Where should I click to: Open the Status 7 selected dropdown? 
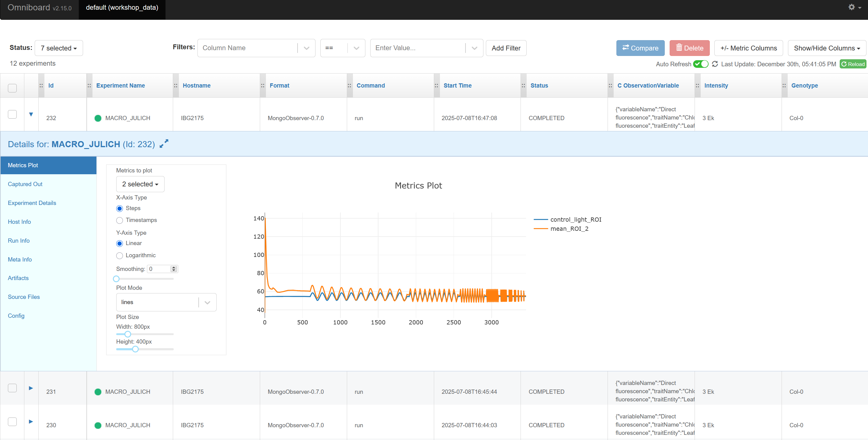pos(59,48)
